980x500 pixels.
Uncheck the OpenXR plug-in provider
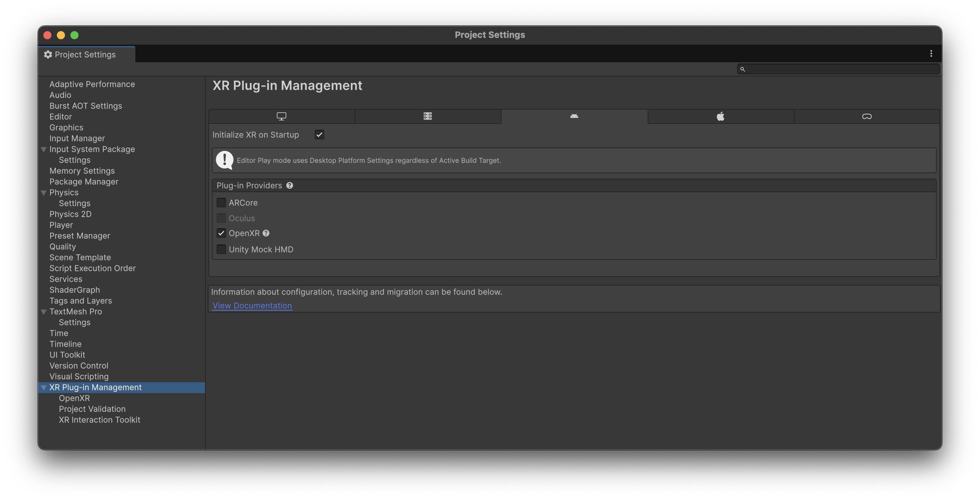pos(221,233)
